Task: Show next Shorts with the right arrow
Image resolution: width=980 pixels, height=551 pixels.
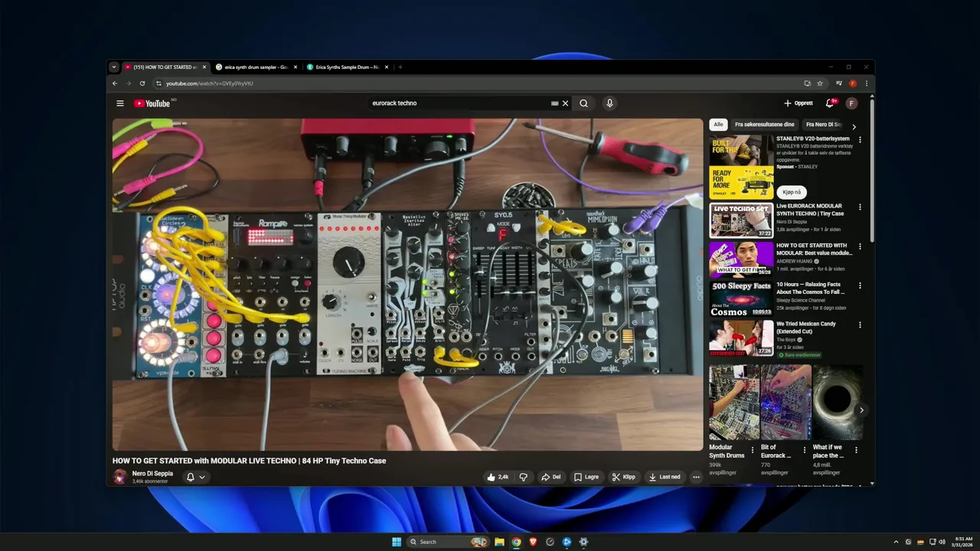Action: [x=861, y=410]
